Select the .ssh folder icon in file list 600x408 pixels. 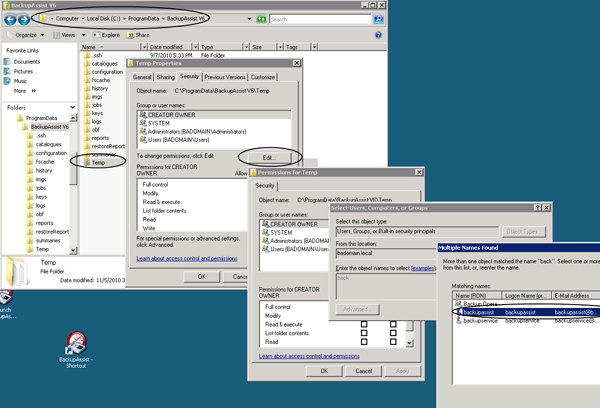tap(87, 55)
